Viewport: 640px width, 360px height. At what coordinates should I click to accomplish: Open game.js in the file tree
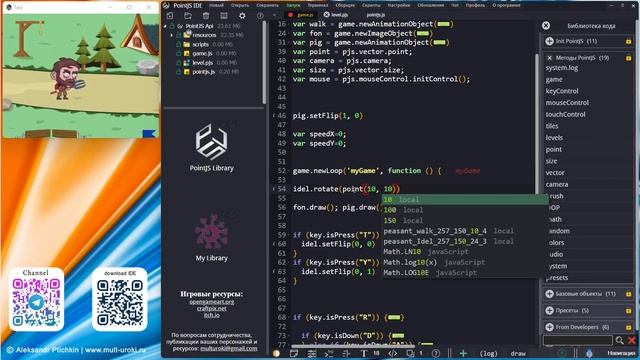[x=202, y=53]
